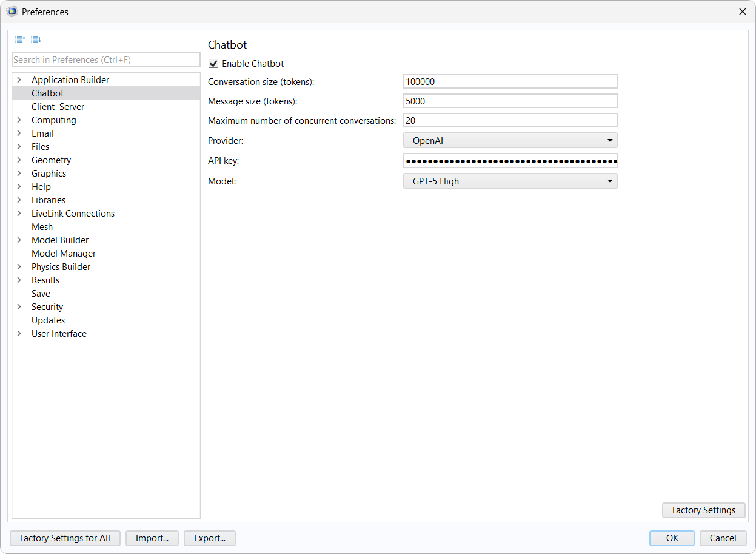
Task: Expand the Graphics preferences node
Action: [19, 174]
